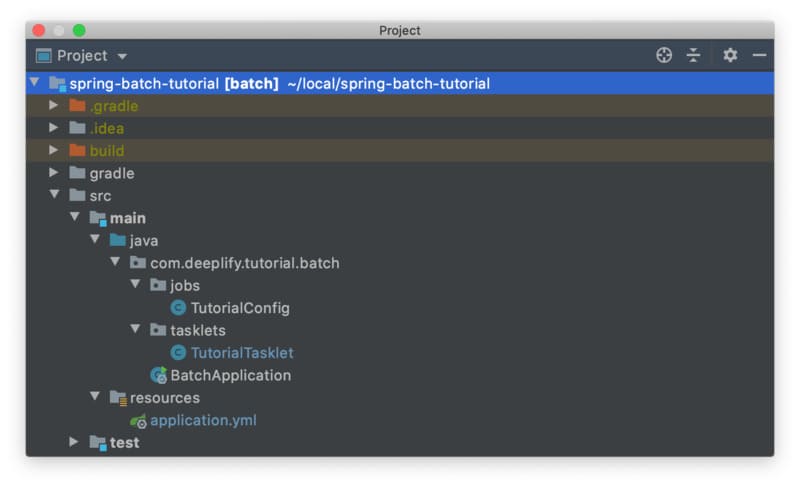This screenshot has height=487, width=800.
Task: Expand the build folder arrow
Action: coord(53,150)
